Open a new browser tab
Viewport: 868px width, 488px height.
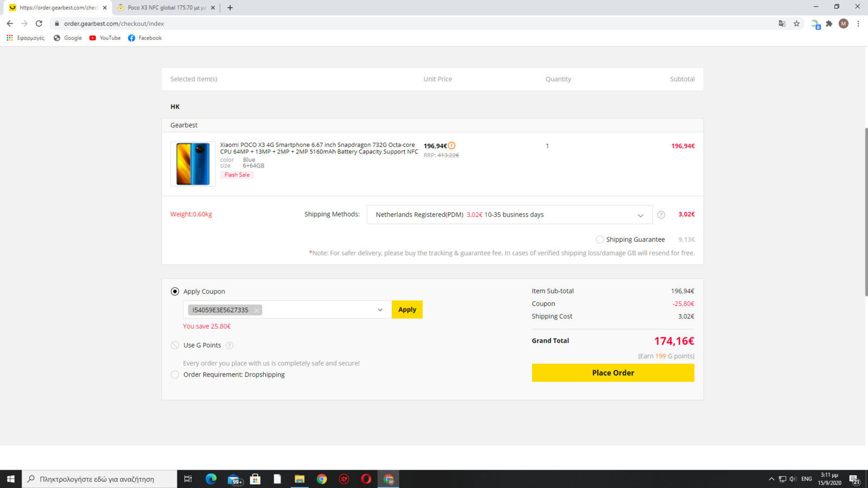[230, 8]
